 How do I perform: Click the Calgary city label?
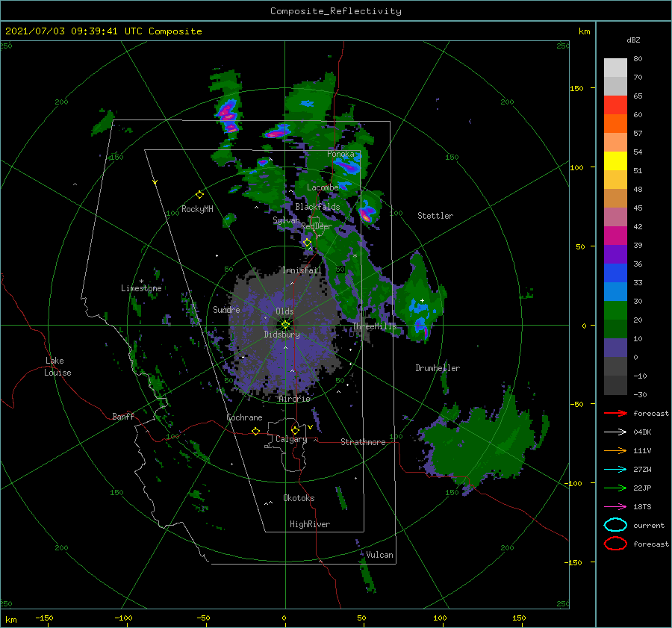[x=291, y=439]
